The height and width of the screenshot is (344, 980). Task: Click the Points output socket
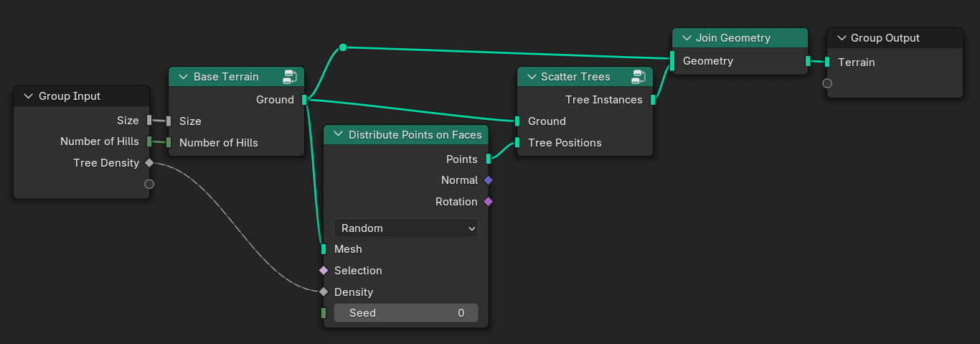[489, 159]
